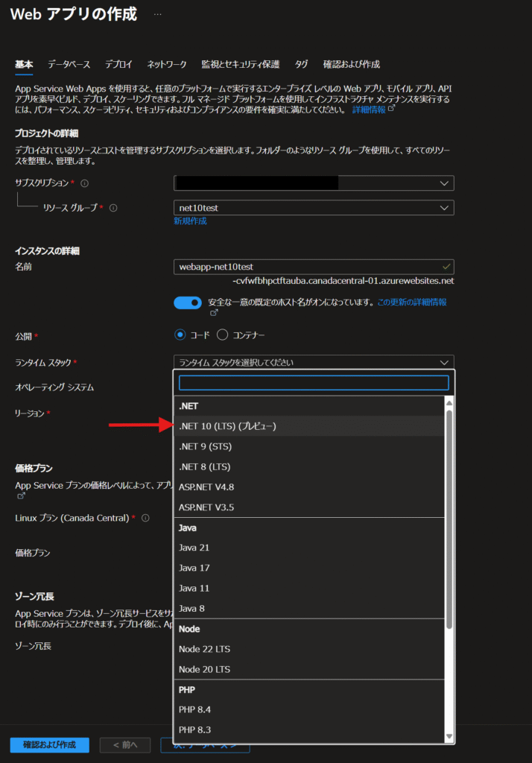
Task: Switch to the デプロイ tab
Action: (118, 64)
